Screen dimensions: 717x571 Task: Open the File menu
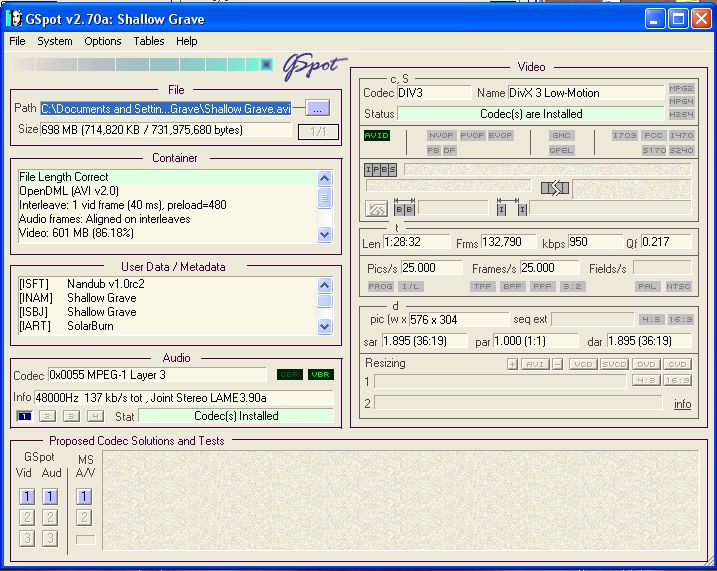pos(17,41)
